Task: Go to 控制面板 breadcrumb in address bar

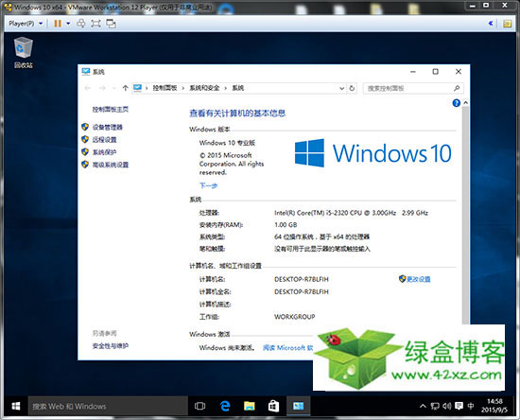Action: [x=165, y=88]
